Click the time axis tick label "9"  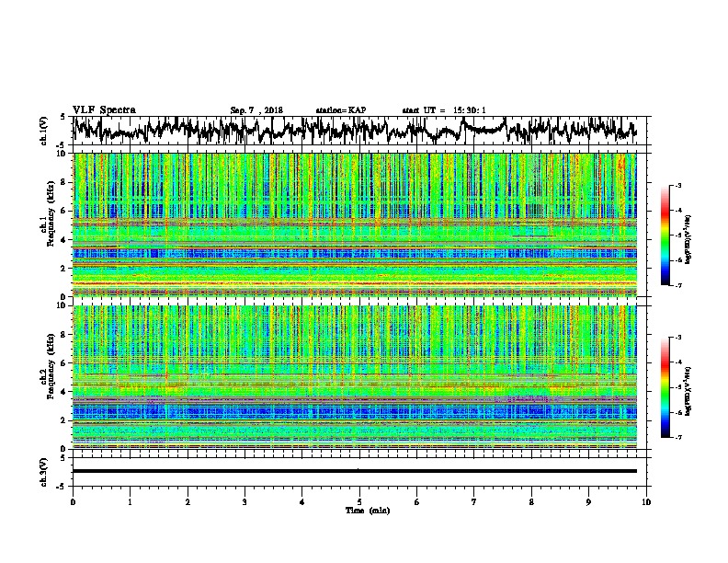[x=588, y=502]
